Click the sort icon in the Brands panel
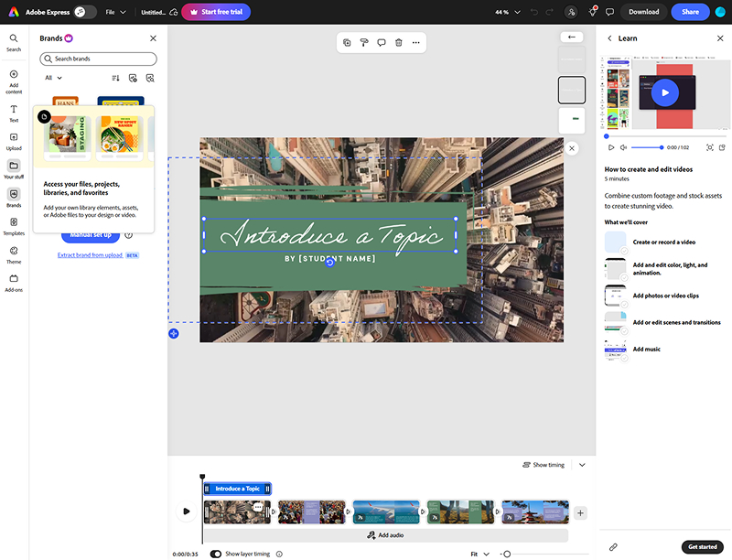 (115, 79)
